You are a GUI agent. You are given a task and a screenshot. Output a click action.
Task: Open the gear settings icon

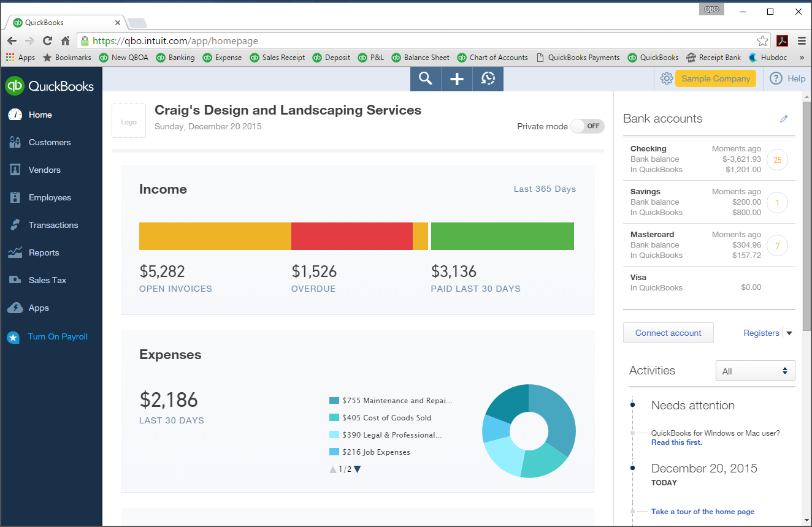coord(666,78)
